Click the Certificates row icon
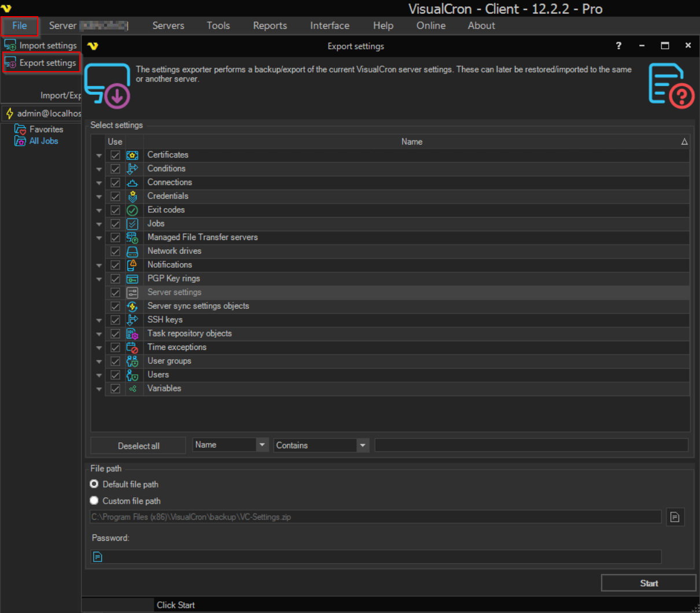This screenshot has width=700, height=613. tap(132, 155)
